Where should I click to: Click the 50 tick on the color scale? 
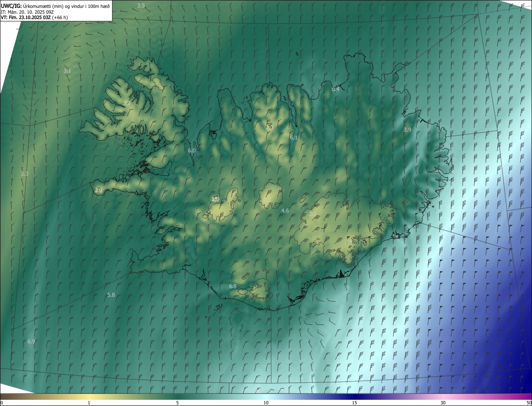click(x=529, y=403)
